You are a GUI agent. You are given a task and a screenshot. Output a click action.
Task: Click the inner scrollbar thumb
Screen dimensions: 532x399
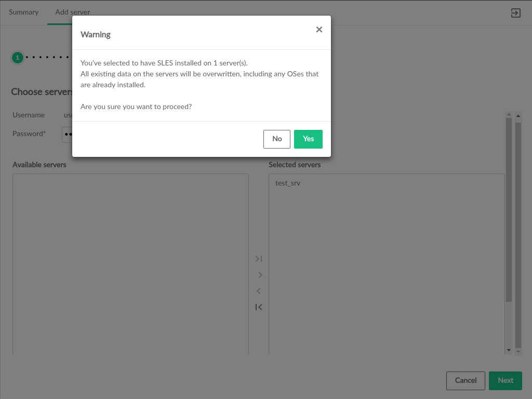[x=509, y=208]
